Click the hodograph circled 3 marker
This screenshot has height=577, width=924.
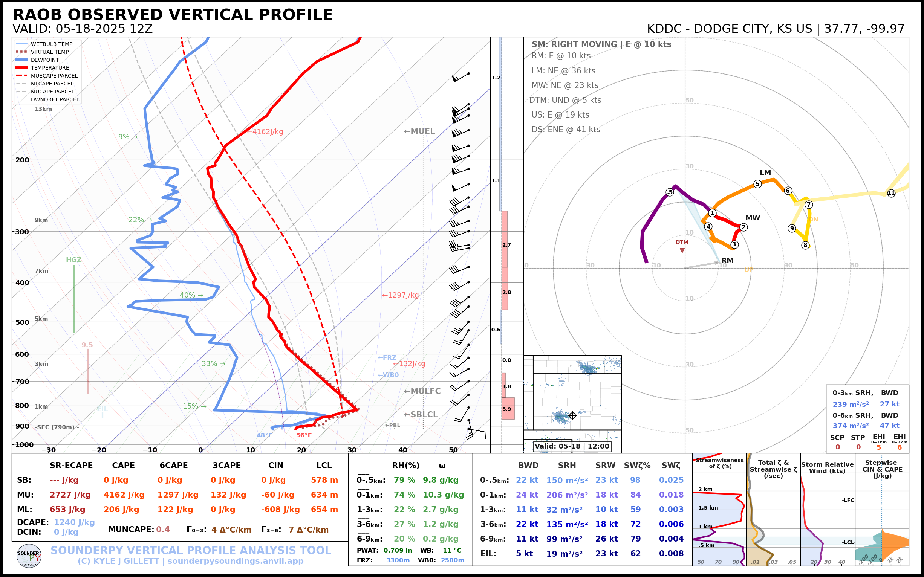click(734, 244)
